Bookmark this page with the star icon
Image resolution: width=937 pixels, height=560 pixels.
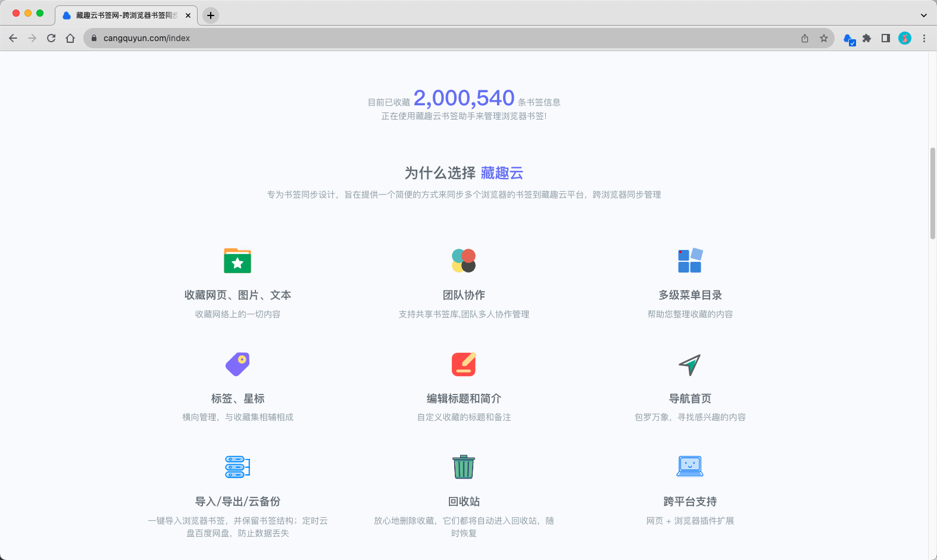pyautogui.click(x=824, y=38)
